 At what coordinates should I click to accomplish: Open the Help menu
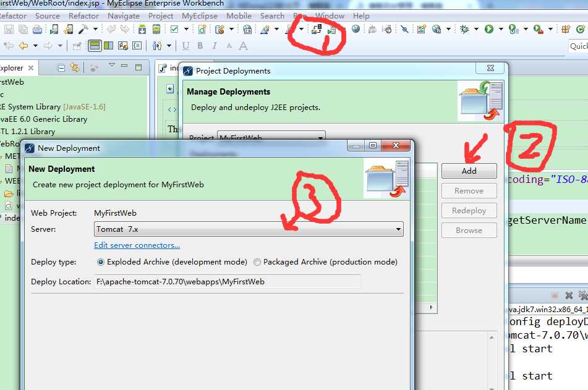(361, 16)
